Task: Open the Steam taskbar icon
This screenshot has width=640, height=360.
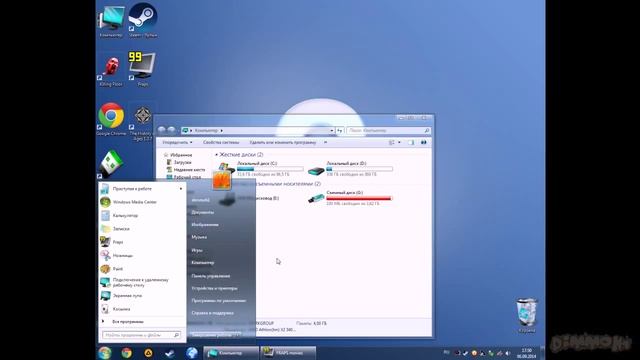Action: tap(170, 353)
